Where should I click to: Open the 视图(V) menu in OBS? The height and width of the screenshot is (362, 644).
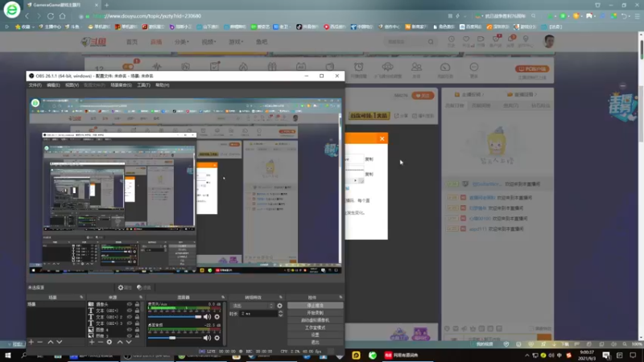click(x=72, y=85)
